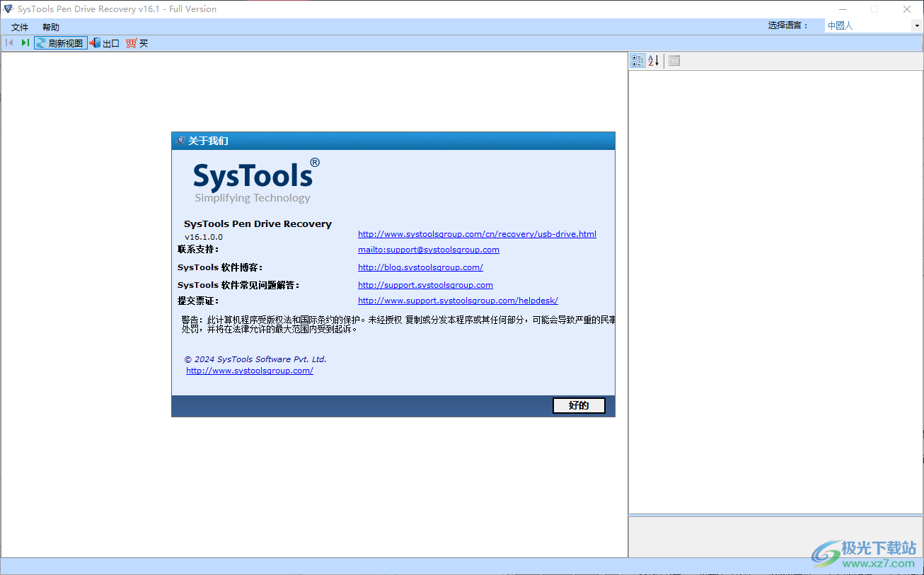This screenshot has width=924, height=575.
Task: Select the Next navigation arrow icon
Action: click(x=25, y=42)
